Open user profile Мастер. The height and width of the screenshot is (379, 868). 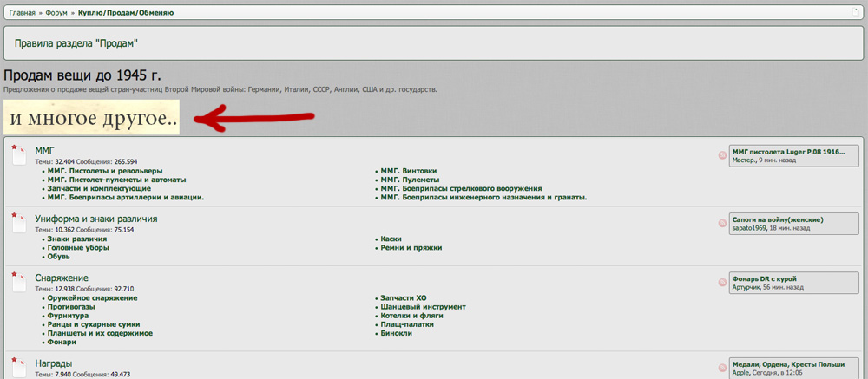tap(743, 160)
